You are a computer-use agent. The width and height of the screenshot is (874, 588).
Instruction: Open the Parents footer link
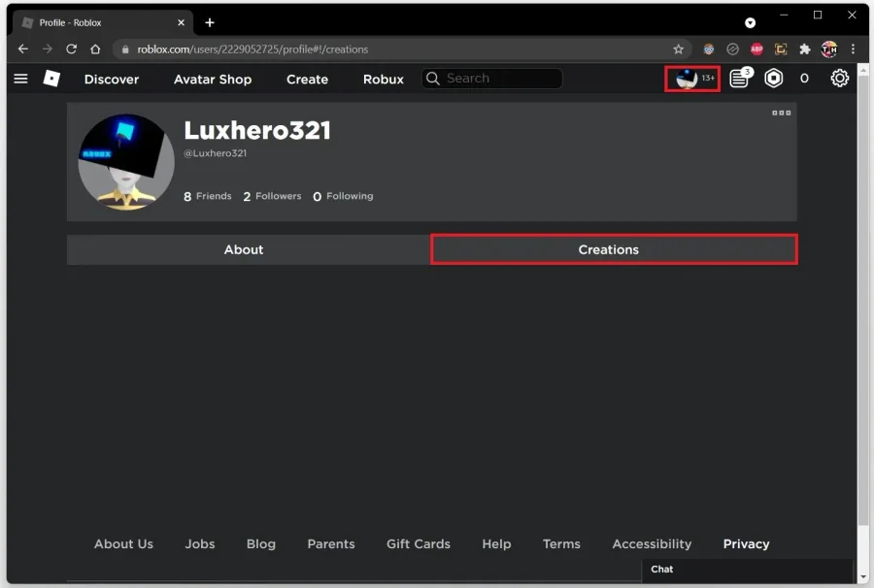pyautogui.click(x=330, y=543)
